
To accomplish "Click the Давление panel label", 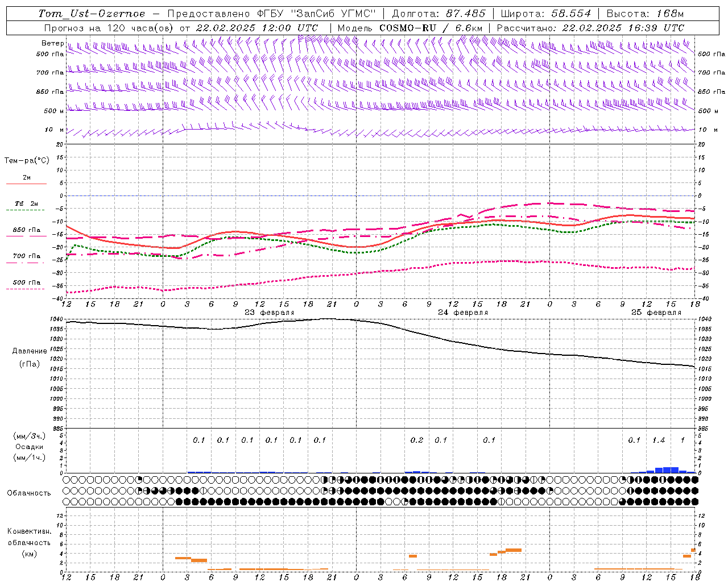I will pos(30,351).
